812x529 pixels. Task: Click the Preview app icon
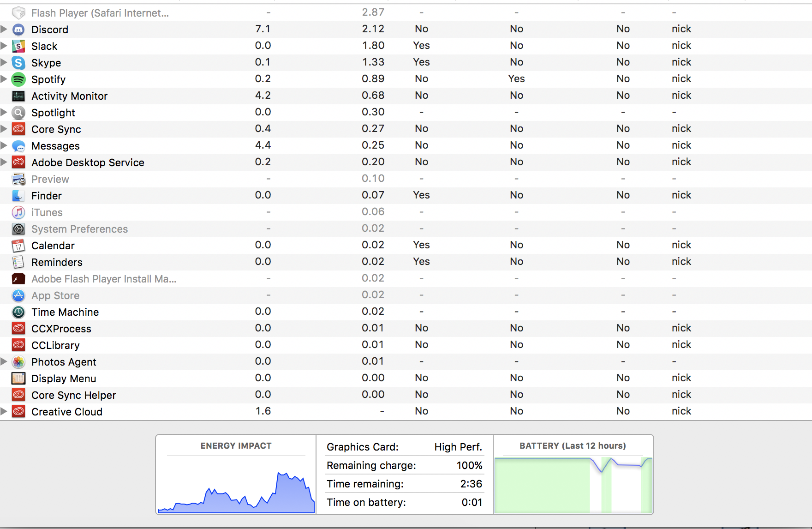(x=18, y=179)
